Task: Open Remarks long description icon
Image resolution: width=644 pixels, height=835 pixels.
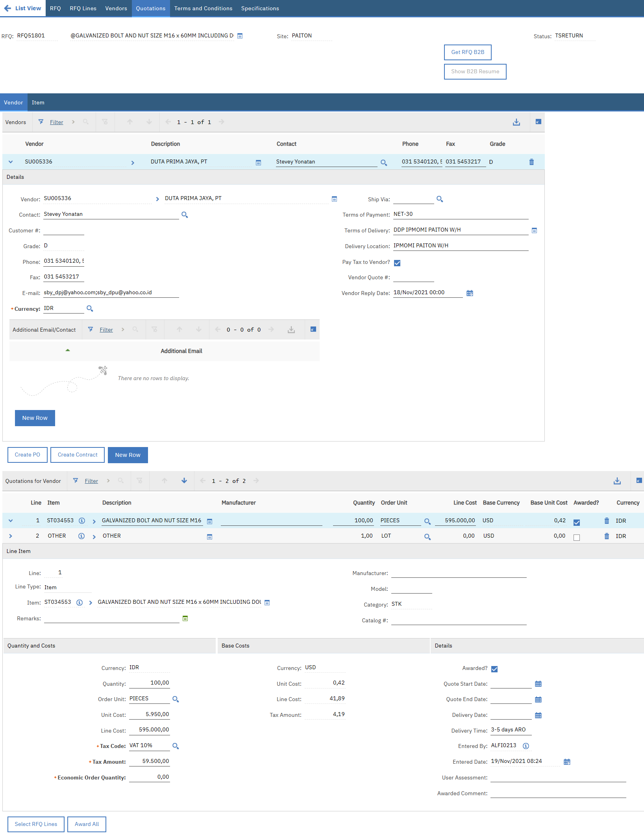Action: coord(185,619)
